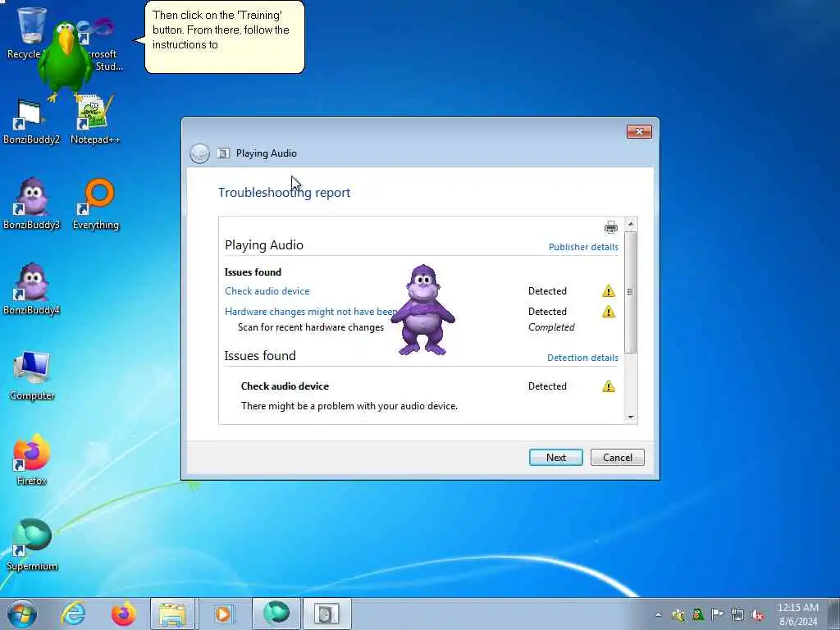Click the taskbar clock showing 12:15 AM
The width and height of the screenshot is (840, 630).
(798, 614)
